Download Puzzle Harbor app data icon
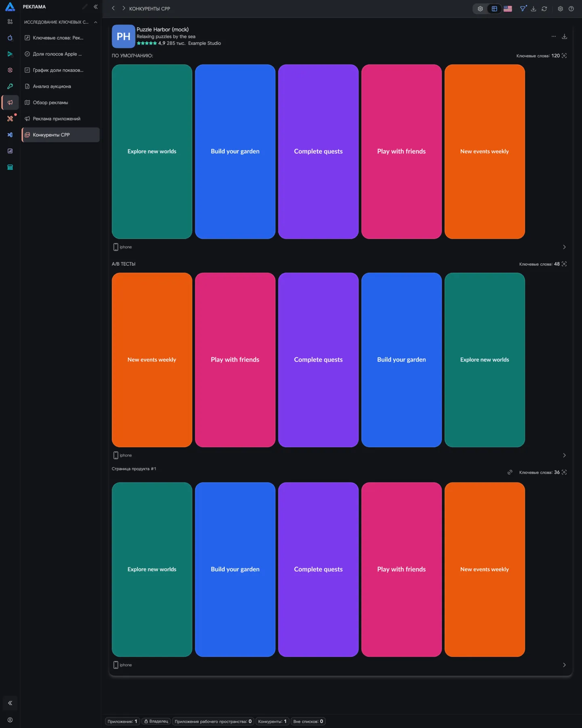 click(x=565, y=36)
